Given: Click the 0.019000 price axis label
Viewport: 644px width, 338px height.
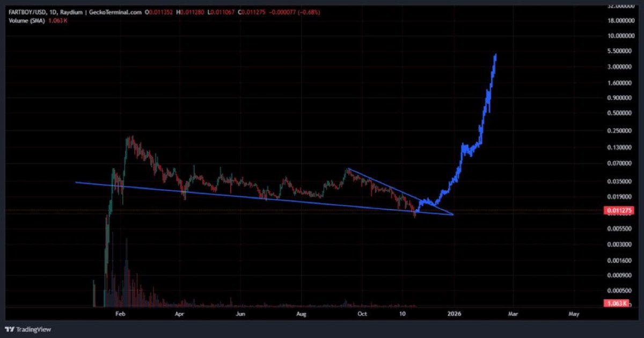Looking at the screenshot, I should pos(619,197).
